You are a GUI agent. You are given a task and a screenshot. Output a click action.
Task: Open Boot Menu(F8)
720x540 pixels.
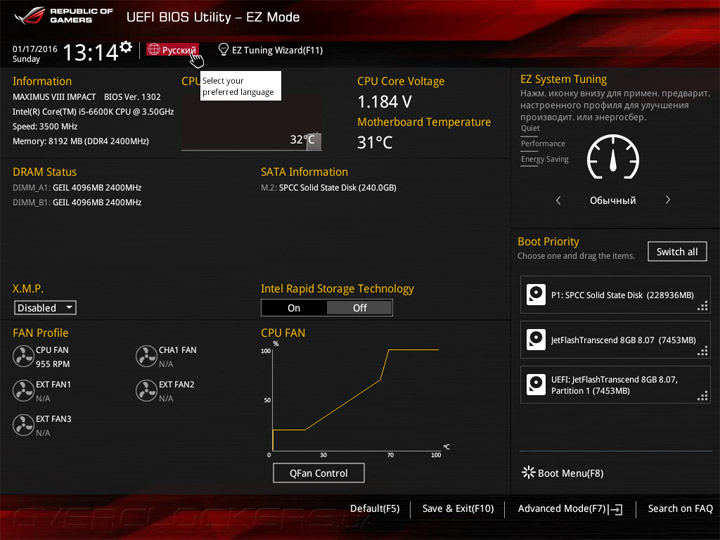click(563, 473)
